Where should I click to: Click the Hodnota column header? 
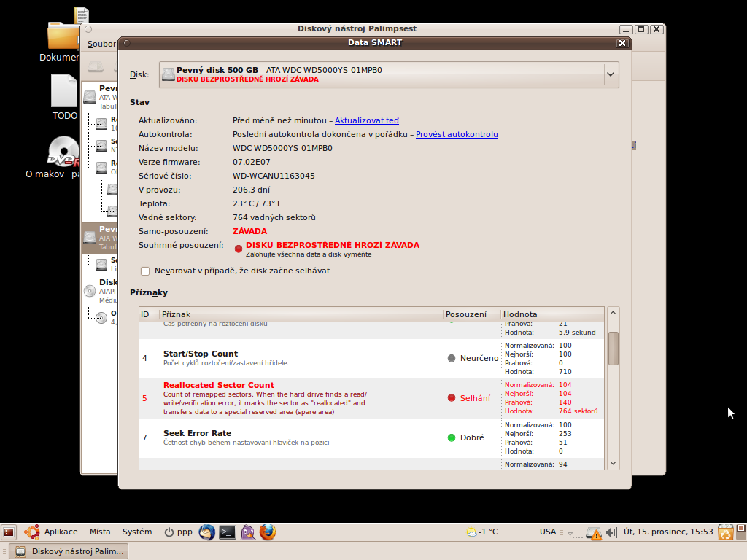click(x=553, y=314)
